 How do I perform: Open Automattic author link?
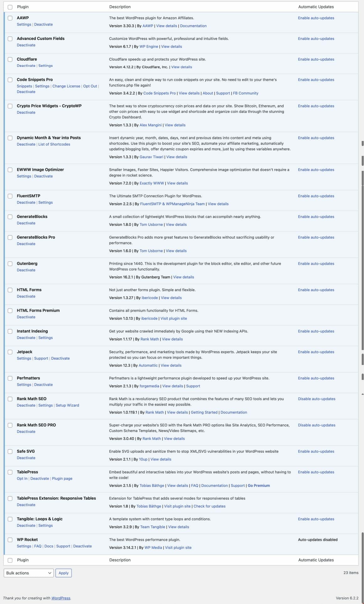click(x=148, y=366)
